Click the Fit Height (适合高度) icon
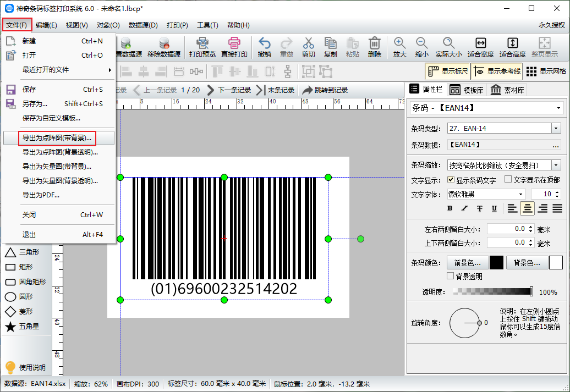Image resolution: width=570 pixels, height=392 pixels. pos(513,47)
